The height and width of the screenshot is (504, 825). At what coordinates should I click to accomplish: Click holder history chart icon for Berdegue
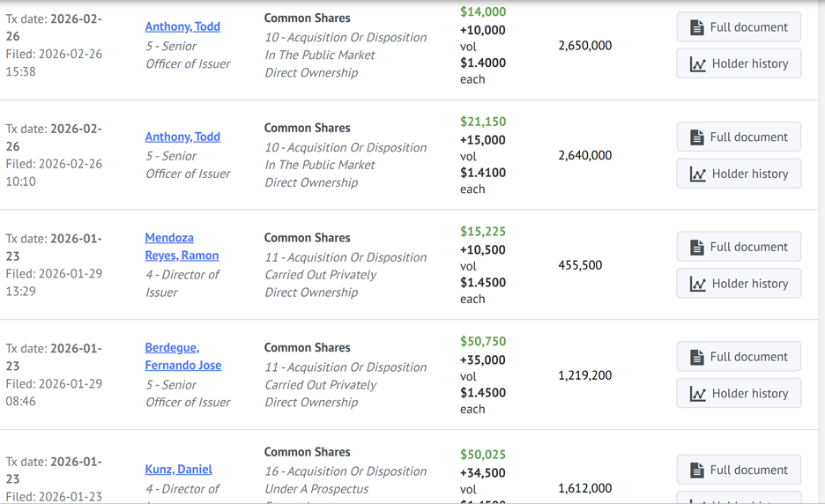click(697, 394)
